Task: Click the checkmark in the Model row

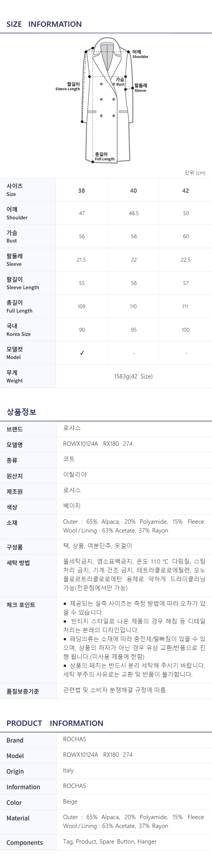Action: [82, 353]
